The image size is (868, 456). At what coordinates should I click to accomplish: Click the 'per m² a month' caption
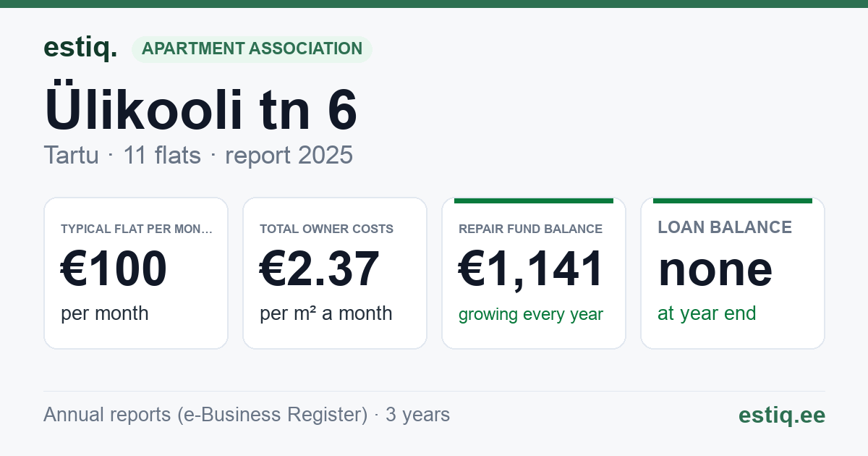coord(326,313)
